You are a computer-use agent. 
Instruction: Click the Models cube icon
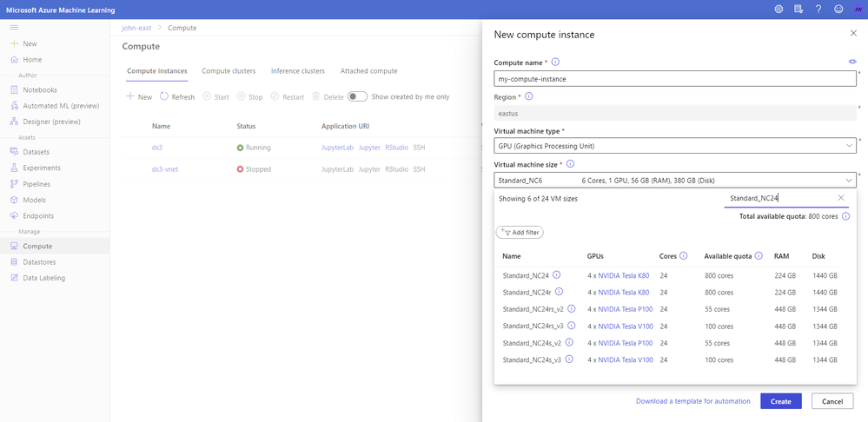(x=15, y=200)
